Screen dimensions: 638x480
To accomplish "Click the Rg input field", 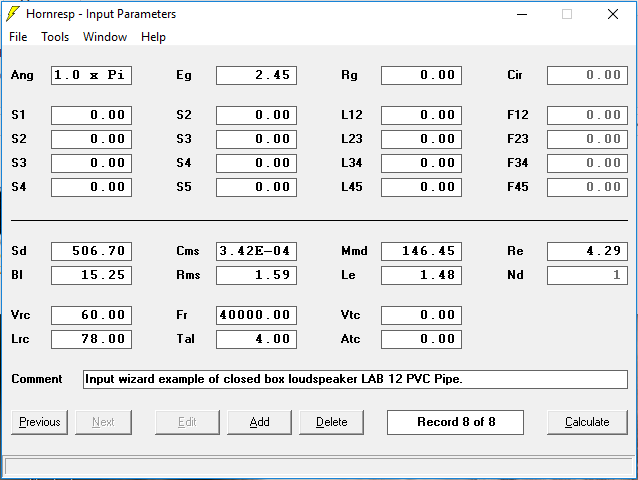I will point(422,75).
